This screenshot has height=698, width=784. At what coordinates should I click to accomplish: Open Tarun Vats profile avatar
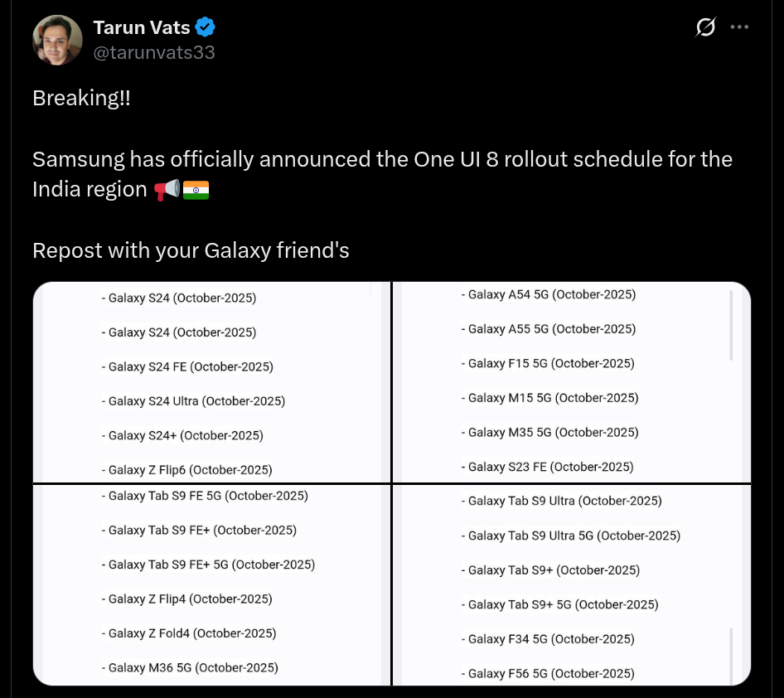pos(57,40)
